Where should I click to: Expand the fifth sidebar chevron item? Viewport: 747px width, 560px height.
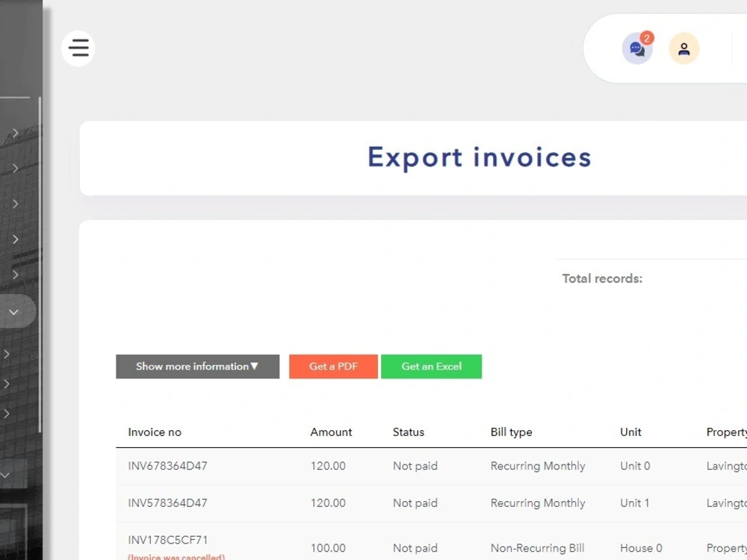point(15,274)
